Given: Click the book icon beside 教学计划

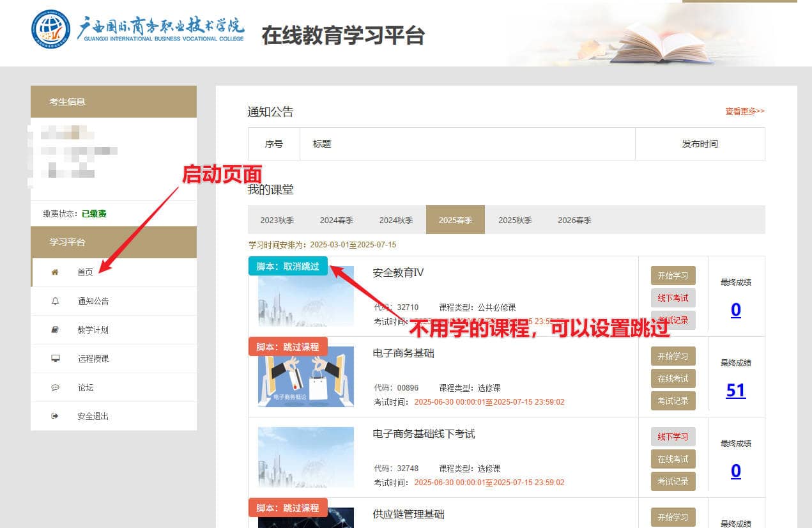Looking at the screenshot, I should point(55,330).
